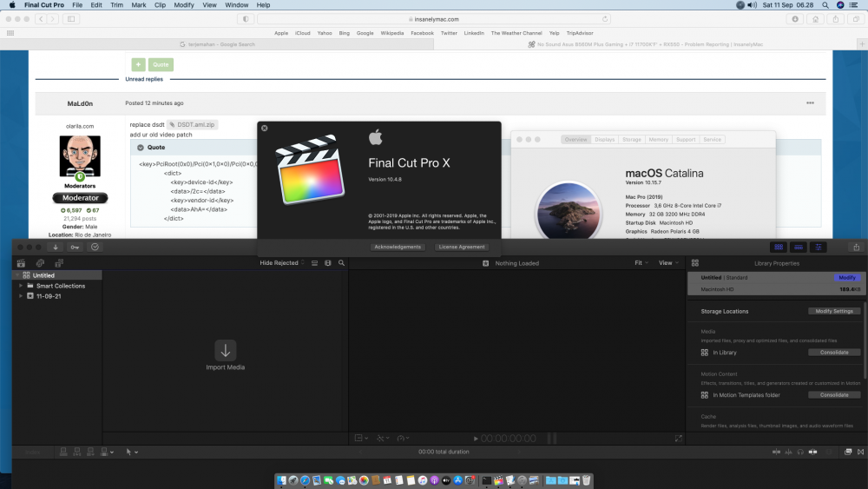This screenshot has height=489, width=868.
Task: Click the Modify Settings storage button
Action: (x=834, y=311)
